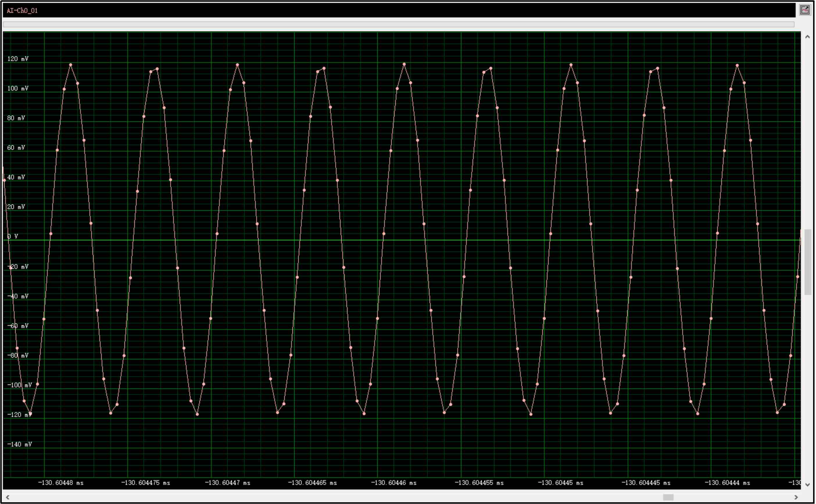Click the -60 mV axis label
This screenshot has height=504, width=816.
point(18,326)
